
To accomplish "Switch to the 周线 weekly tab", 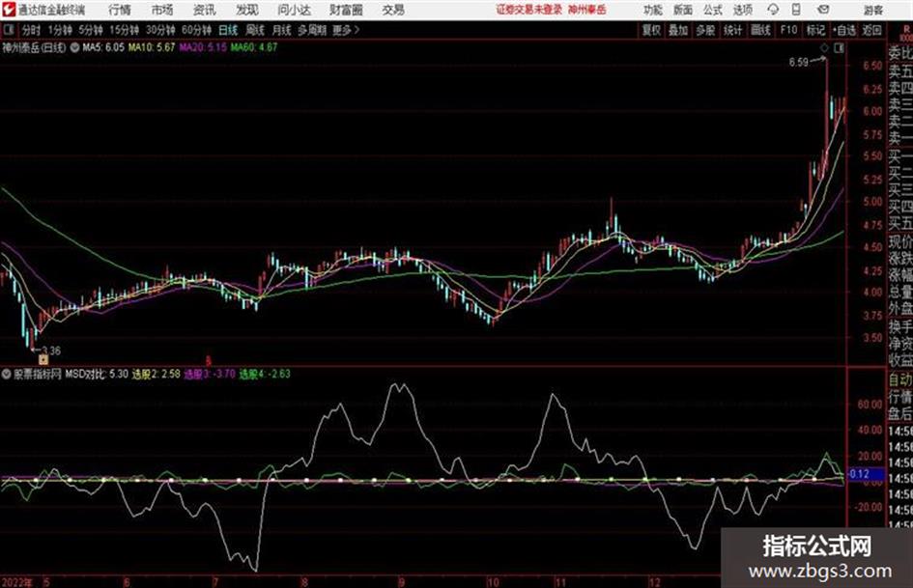I will pyautogui.click(x=255, y=30).
